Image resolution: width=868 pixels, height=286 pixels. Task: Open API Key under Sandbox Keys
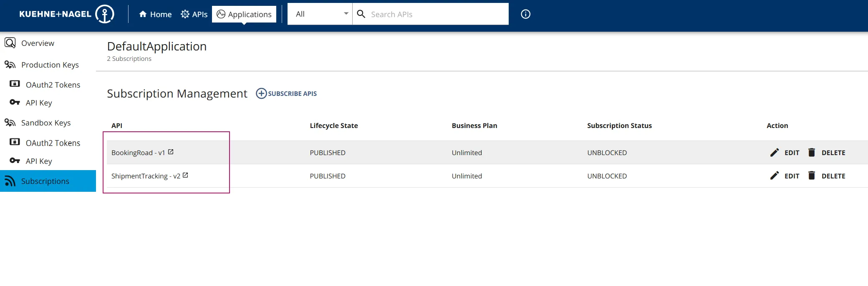39,161
